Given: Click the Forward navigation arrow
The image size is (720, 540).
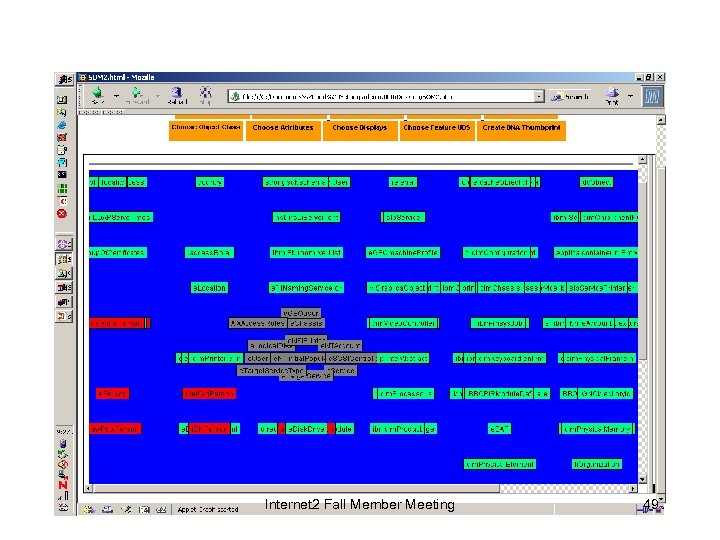Looking at the screenshot, I should [x=137, y=95].
